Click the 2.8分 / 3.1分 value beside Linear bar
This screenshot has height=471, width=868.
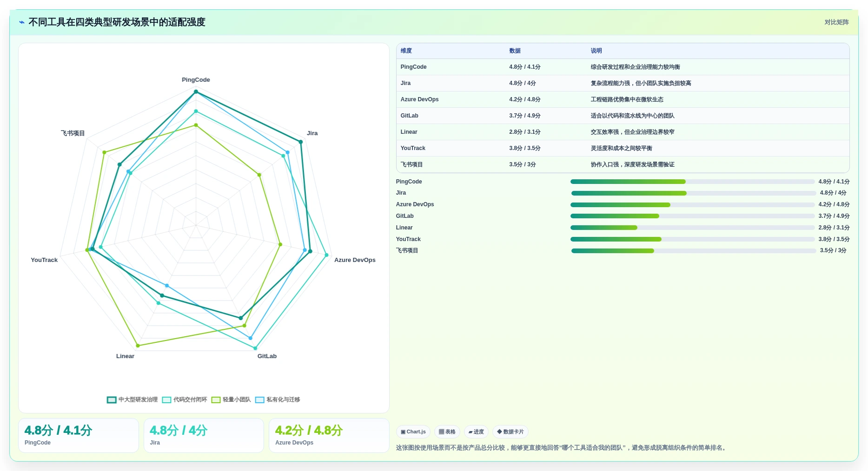pos(834,228)
